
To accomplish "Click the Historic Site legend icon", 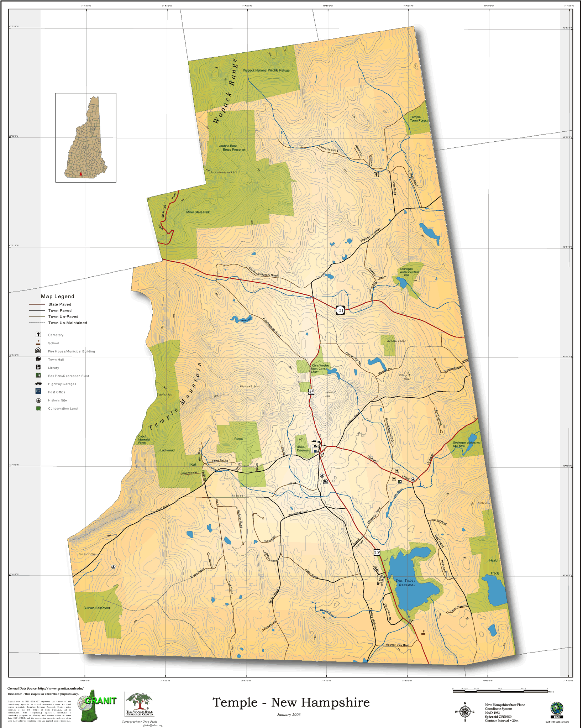I will (x=38, y=400).
